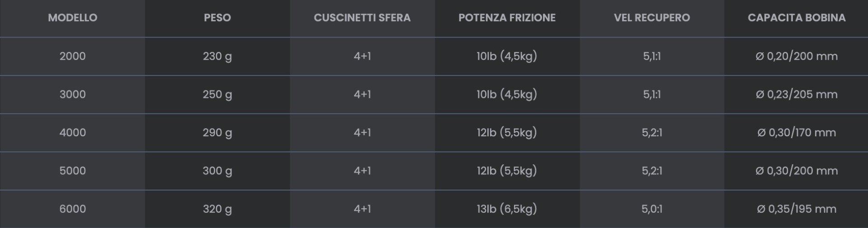This screenshot has height=228, width=868.
Task: Click the CAPACITA BOBINA column header
Action: [796, 18]
